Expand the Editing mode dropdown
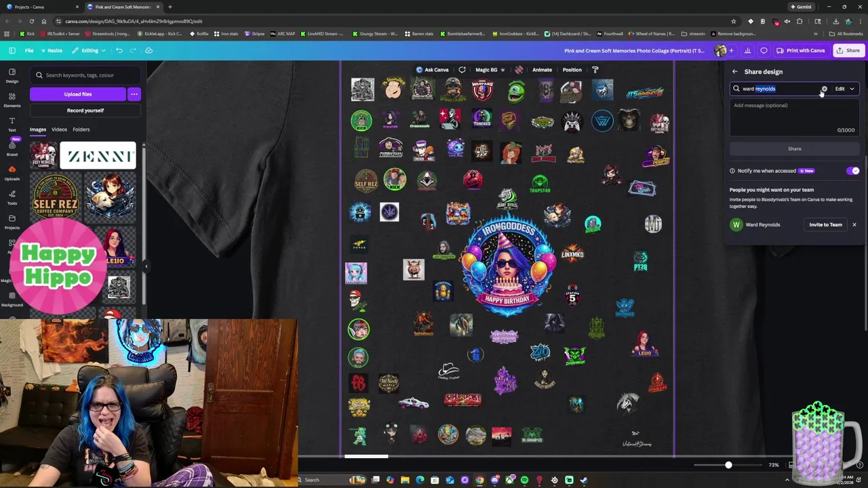This screenshot has width=868, height=488. pos(90,50)
